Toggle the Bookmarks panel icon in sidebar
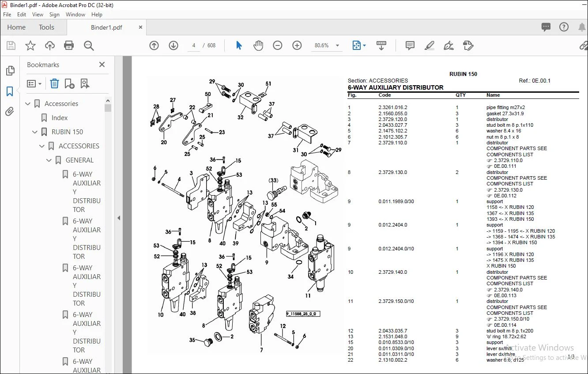 tap(10, 91)
